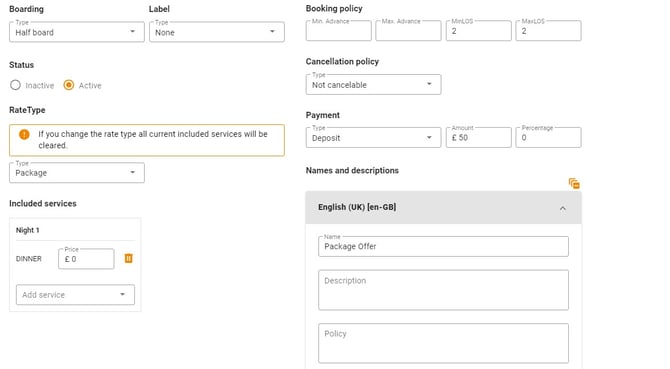Click the Name field containing Package Offer
Viewport: 670px width, 369px height.
click(x=443, y=246)
